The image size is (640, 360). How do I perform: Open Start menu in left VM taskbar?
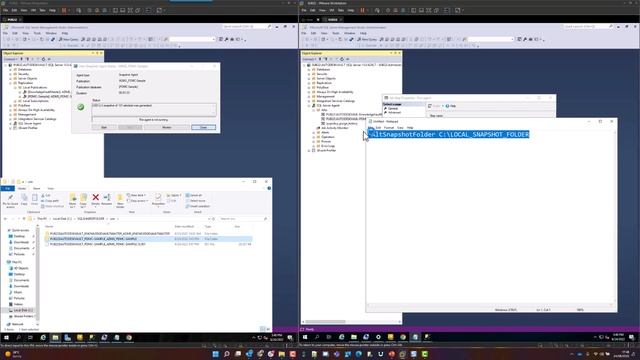(x=6, y=338)
